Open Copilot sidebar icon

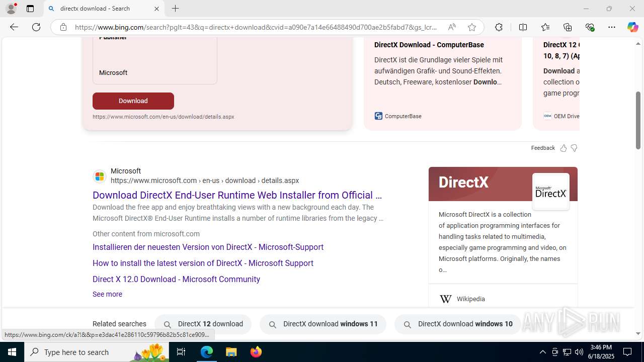(x=633, y=27)
